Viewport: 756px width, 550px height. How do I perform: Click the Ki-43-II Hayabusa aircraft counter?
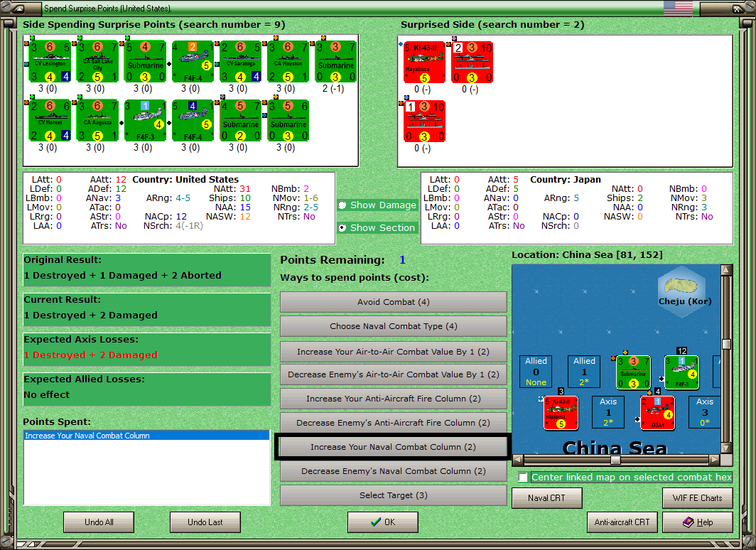(425, 63)
